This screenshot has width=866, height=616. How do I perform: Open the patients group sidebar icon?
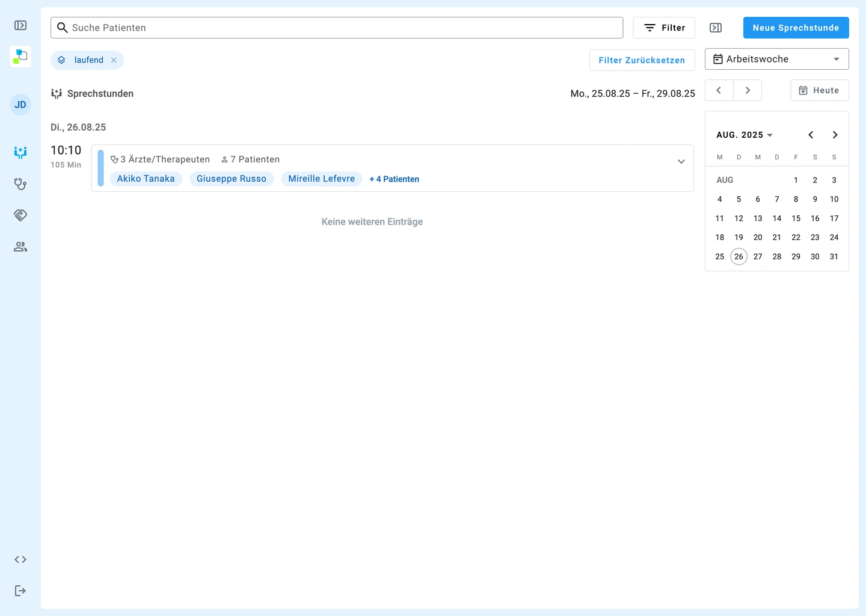click(20, 247)
